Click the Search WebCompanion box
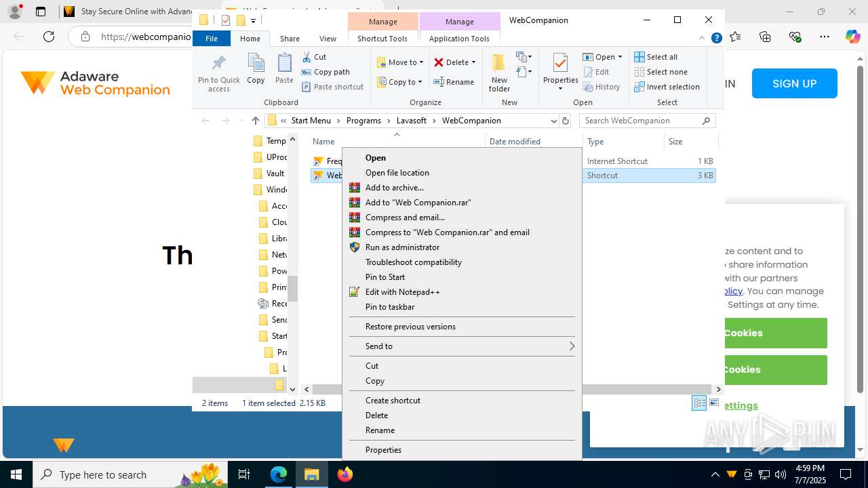Screen dimensions: 868x488 648,121
